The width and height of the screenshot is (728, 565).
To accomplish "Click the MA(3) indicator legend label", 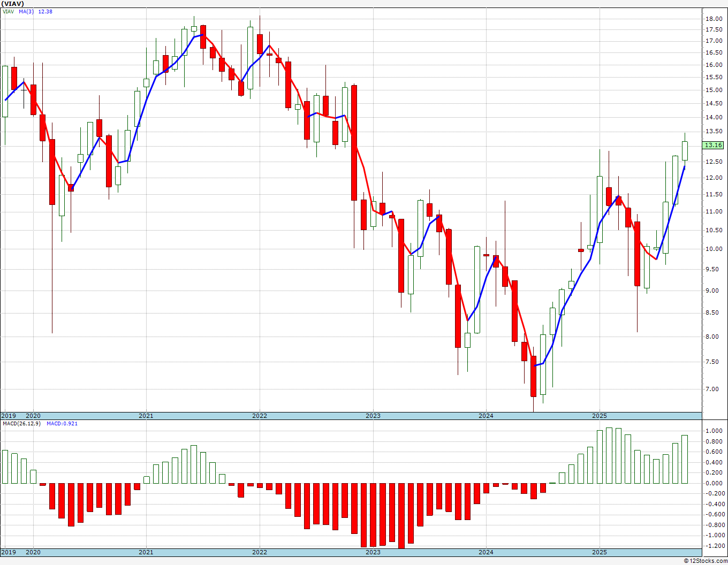I will (26, 12).
